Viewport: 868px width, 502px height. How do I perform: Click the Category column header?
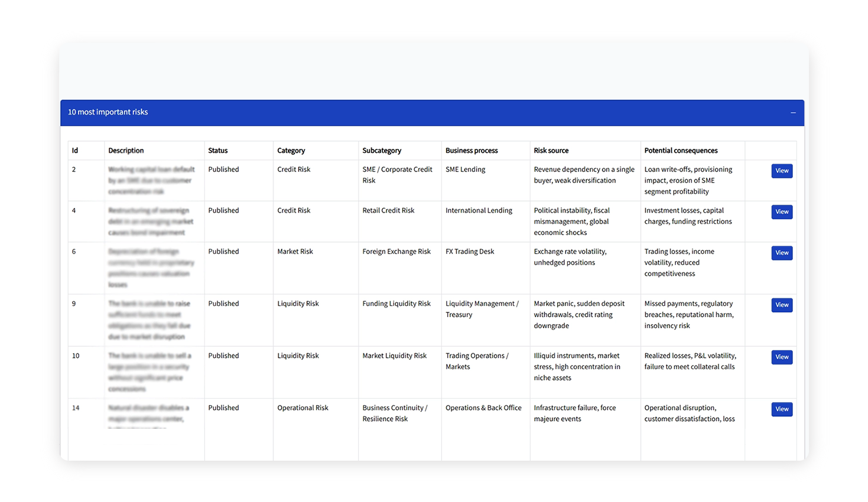[291, 151]
